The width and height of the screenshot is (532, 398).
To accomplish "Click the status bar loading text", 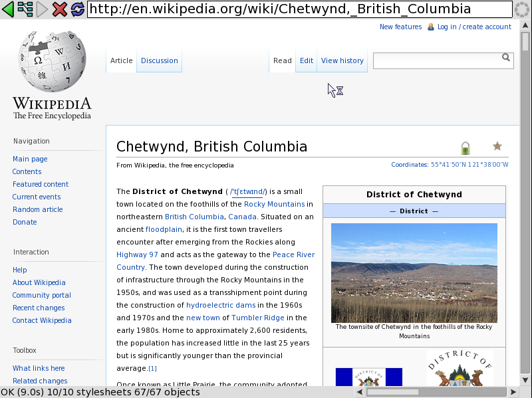I will pos(100,392).
